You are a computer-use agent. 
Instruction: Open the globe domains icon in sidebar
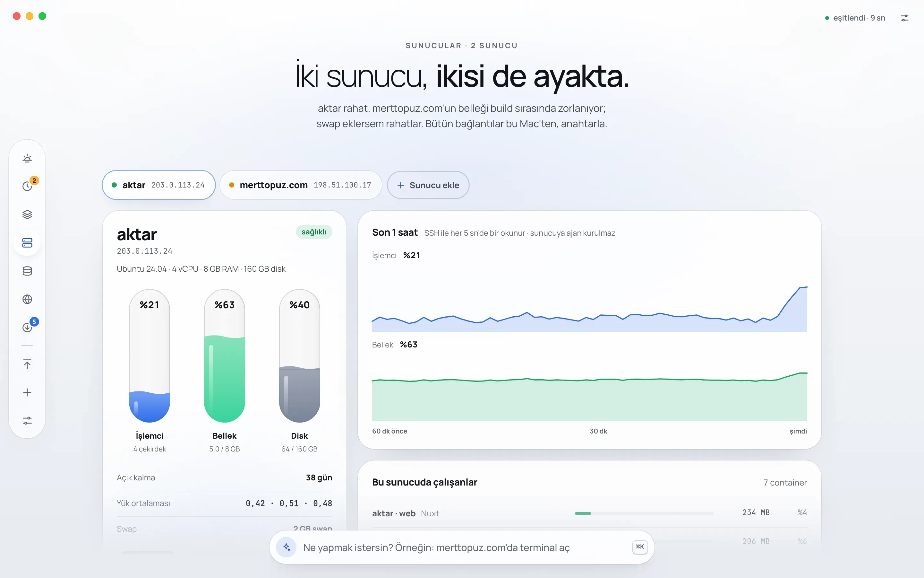coord(27,299)
